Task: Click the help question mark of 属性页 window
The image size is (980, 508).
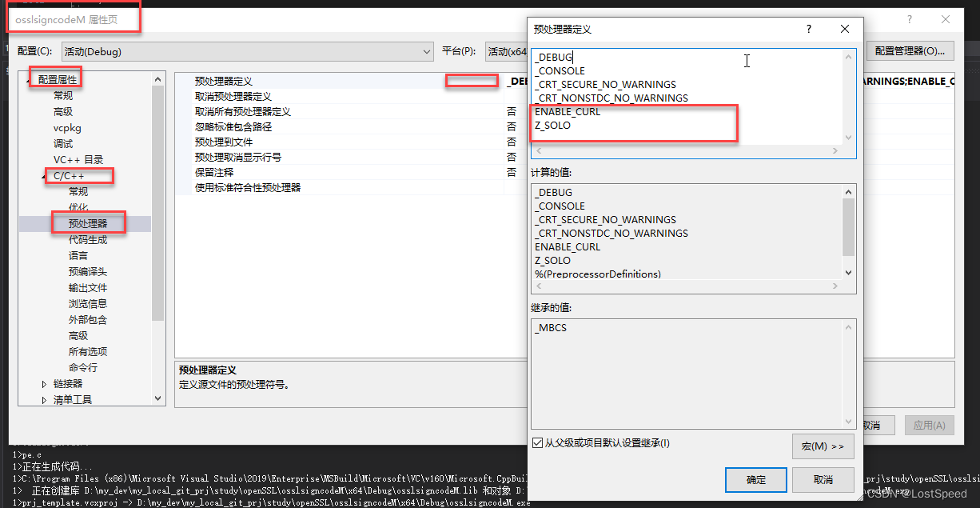Action: click(x=909, y=19)
